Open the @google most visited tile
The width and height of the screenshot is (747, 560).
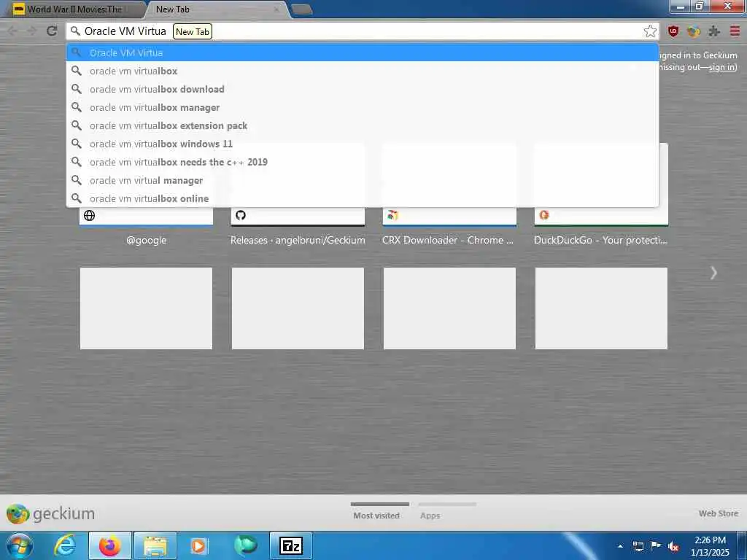click(146, 227)
